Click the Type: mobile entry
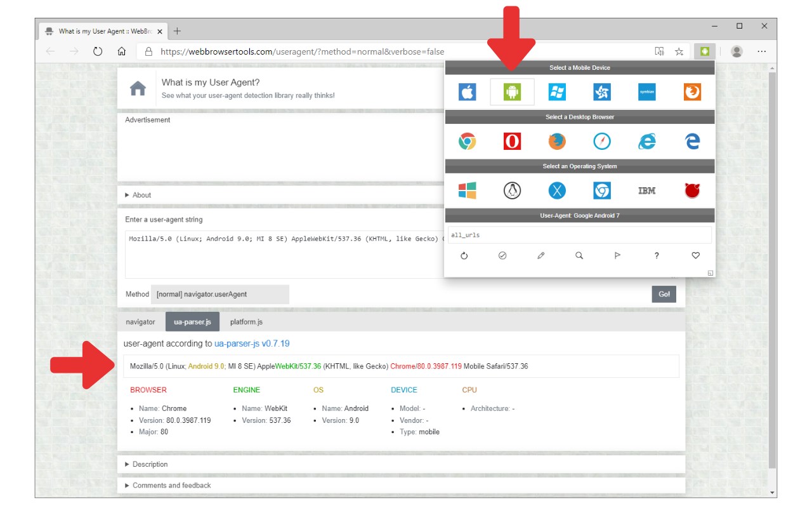The height and width of the screenshot is (508, 812). tap(419, 432)
